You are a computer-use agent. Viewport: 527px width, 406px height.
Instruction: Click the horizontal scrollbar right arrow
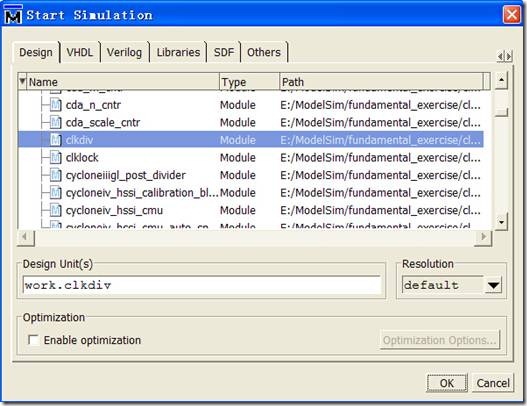pos(483,237)
